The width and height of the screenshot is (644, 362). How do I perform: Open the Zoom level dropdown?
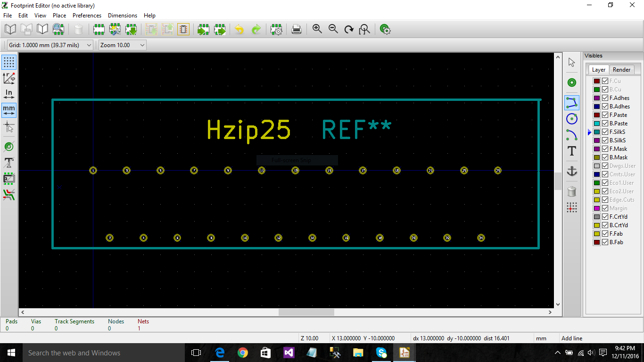click(x=122, y=45)
